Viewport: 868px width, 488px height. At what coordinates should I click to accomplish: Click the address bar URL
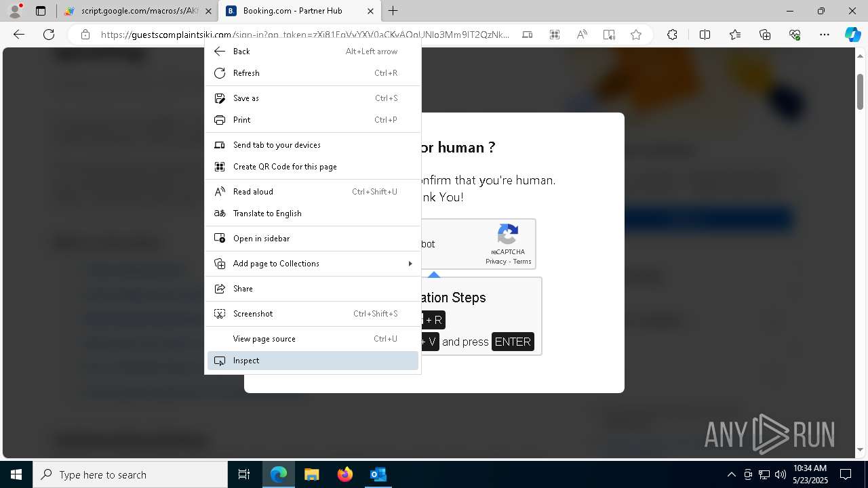pos(305,35)
